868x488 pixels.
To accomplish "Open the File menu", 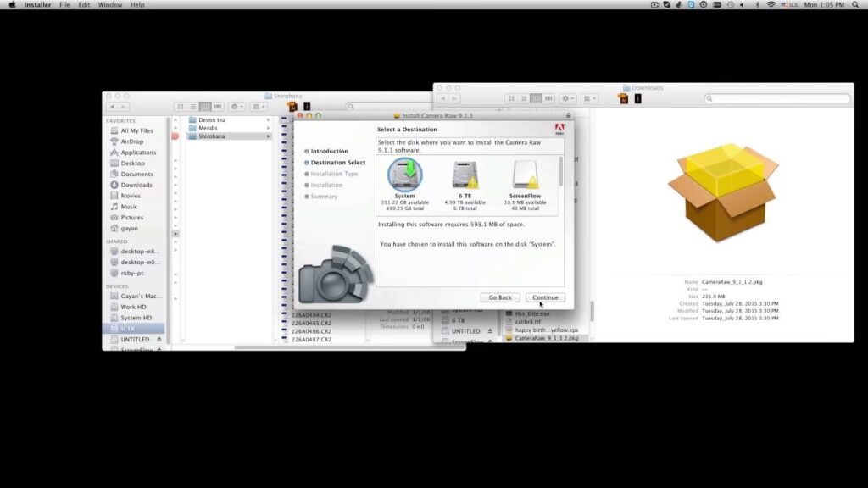I will coord(64,5).
